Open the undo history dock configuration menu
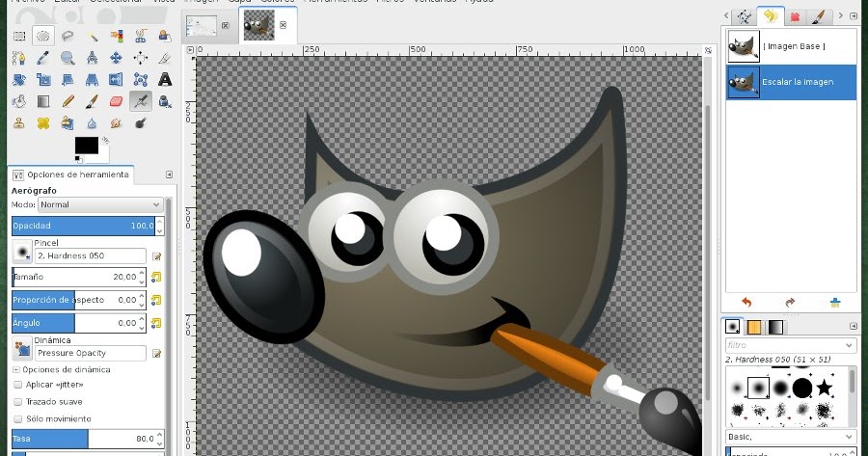This screenshot has height=456, width=868. point(854,16)
